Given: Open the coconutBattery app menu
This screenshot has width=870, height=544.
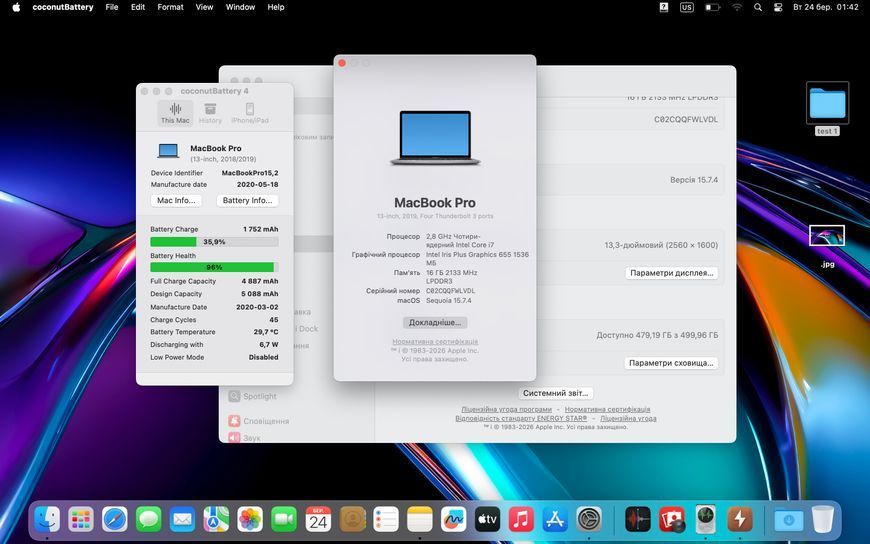Looking at the screenshot, I should pos(63,7).
